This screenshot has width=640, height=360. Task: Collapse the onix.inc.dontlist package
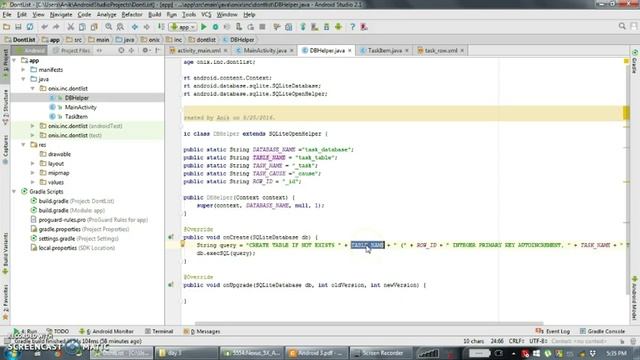tap(33, 89)
